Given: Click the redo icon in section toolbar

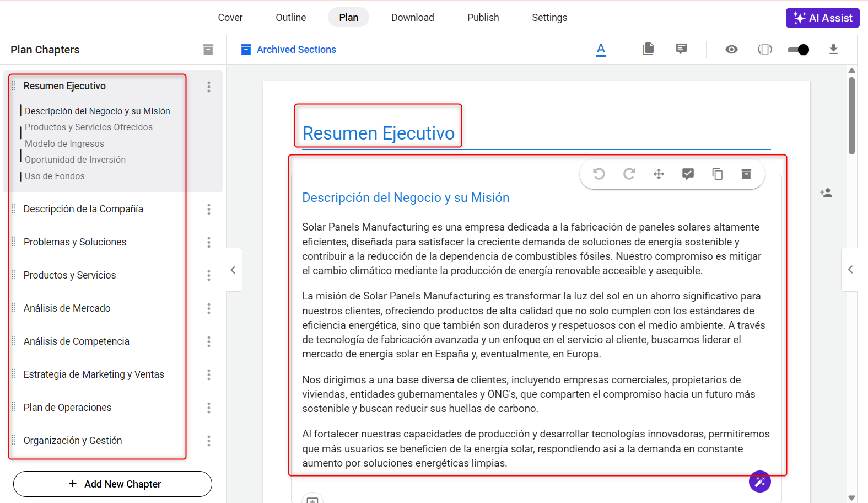Looking at the screenshot, I should (629, 174).
